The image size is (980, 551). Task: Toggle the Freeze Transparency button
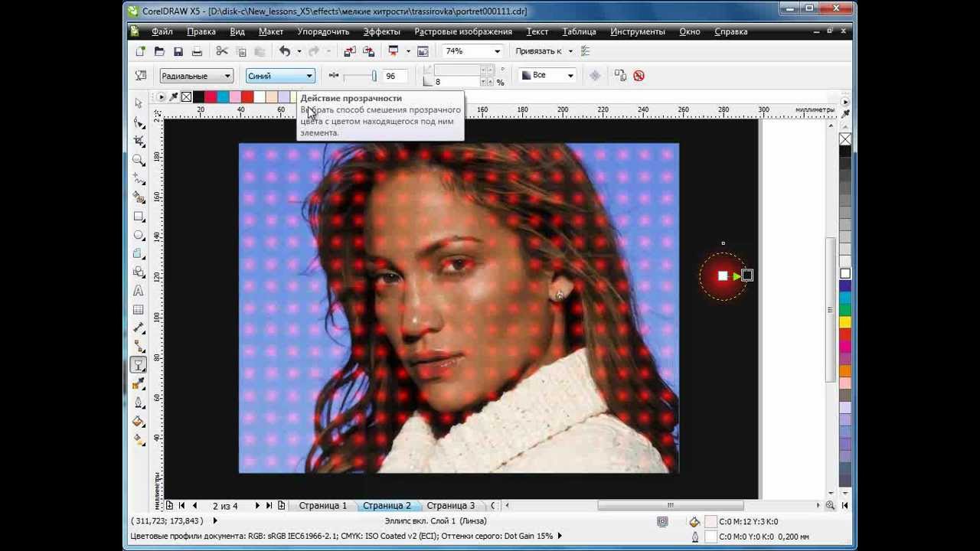pyautogui.click(x=595, y=76)
